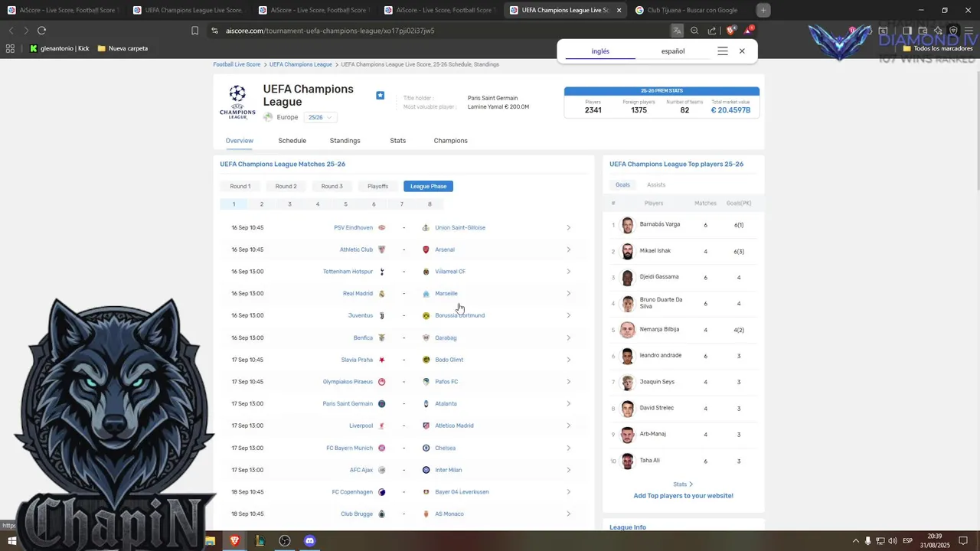Image resolution: width=980 pixels, height=551 pixels.
Task: Open the Schedule tab
Action: pos(292,141)
